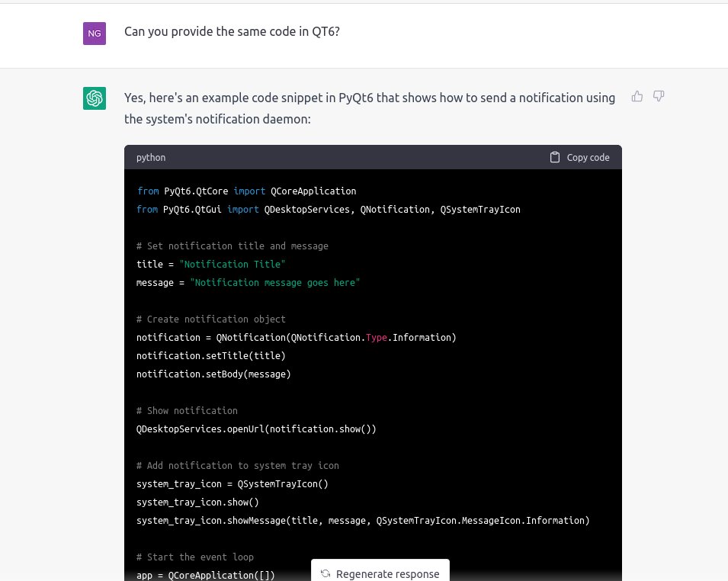
Task: Click the line importing QDesktopServices, QNotification
Action: (329, 210)
